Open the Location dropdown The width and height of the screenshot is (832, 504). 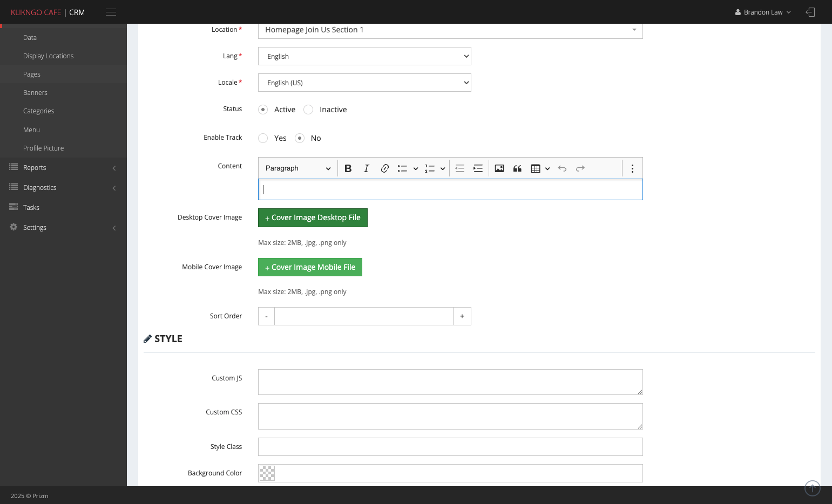450,30
